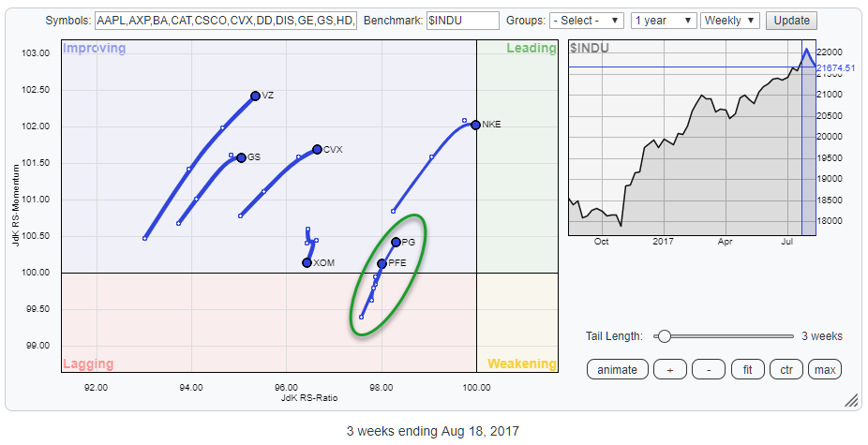Click the animate button
Image resolution: width=868 pixels, height=445 pixels.
point(617,370)
